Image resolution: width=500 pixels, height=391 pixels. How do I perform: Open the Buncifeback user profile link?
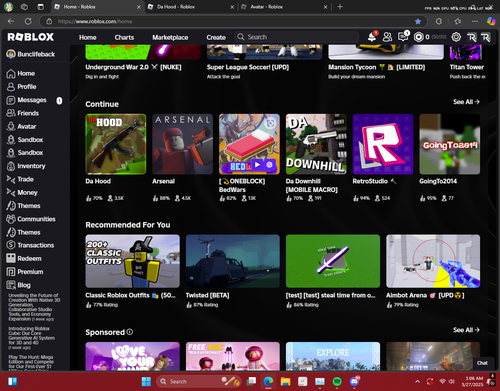pos(31,54)
